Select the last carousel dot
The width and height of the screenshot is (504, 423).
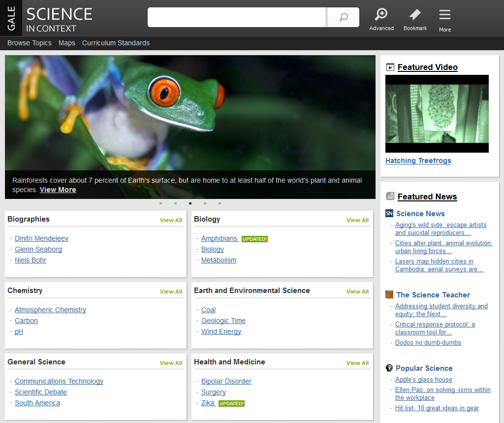point(220,203)
